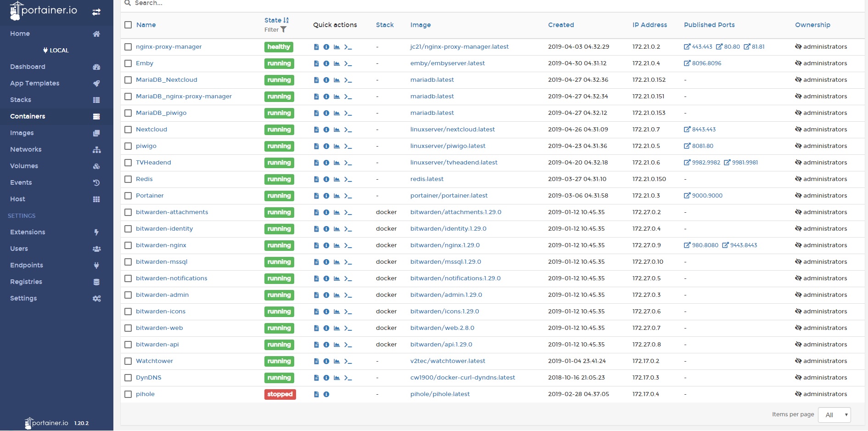
Task: Sort table by Created column
Action: [561, 25]
